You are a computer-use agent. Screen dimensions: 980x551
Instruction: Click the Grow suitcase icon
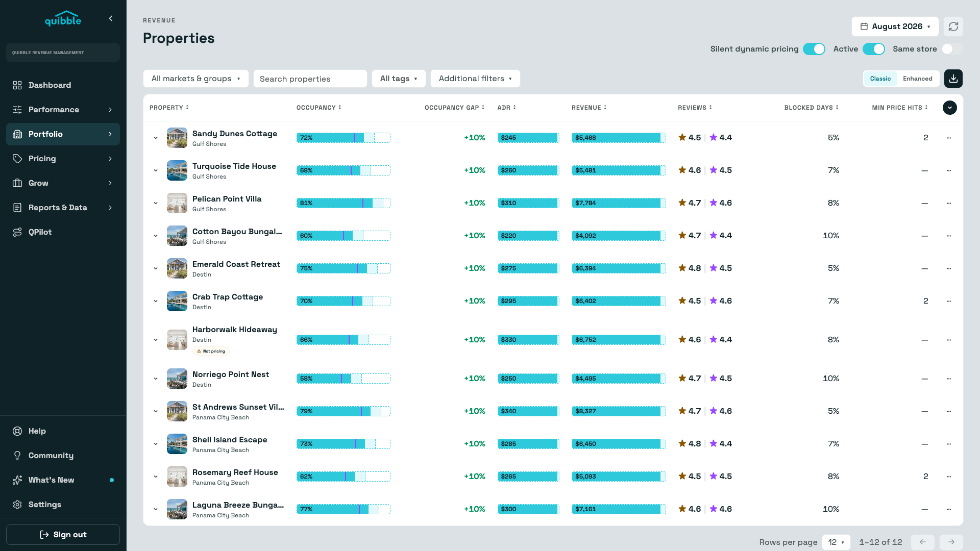click(x=17, y=183)
